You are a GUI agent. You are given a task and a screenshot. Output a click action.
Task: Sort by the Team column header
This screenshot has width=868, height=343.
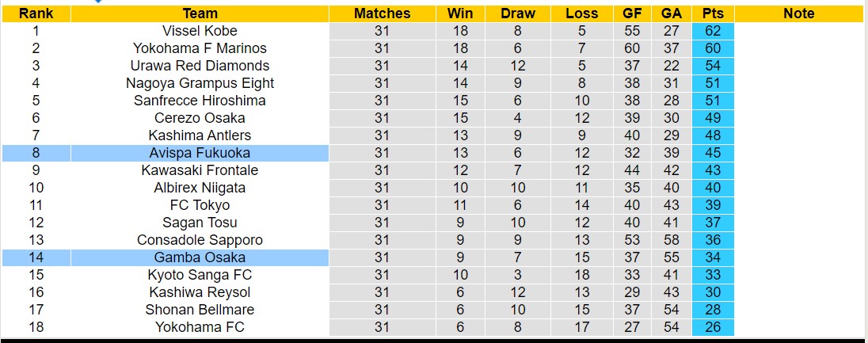pyautogui.click(x=200, y=13)
